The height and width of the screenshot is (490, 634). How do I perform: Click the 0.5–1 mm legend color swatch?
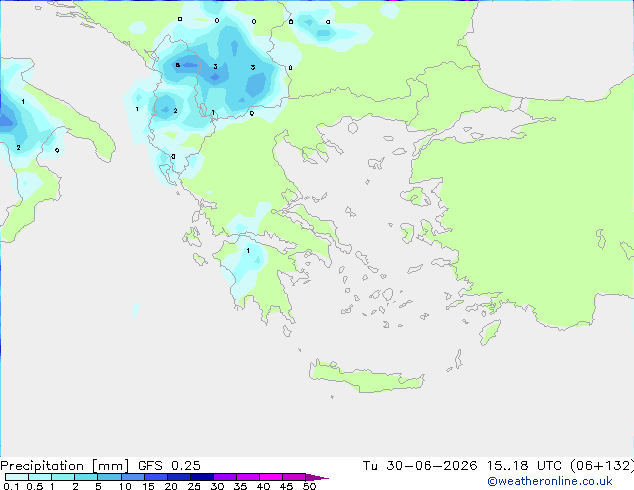pos(40,477)
